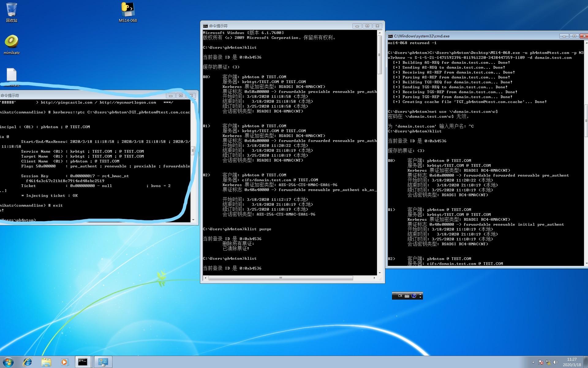Image resolution: width=588 pixels, height=368 pixels.
Task: Click the 'kerberos::ptc' command line in left window
Action: pos(95,112)
